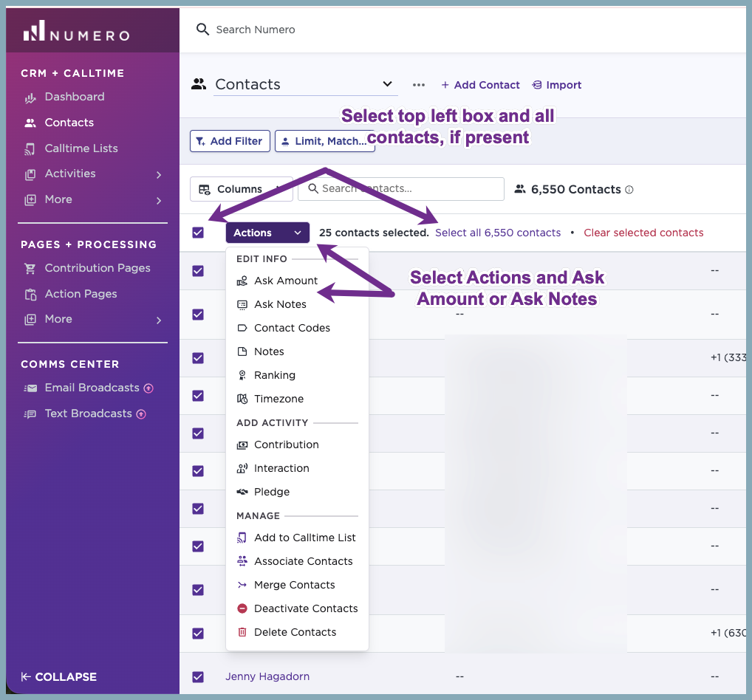Select Add to Calltime List menu item
This screenshot has height=700, width=752.
click(x=298, y=538)
